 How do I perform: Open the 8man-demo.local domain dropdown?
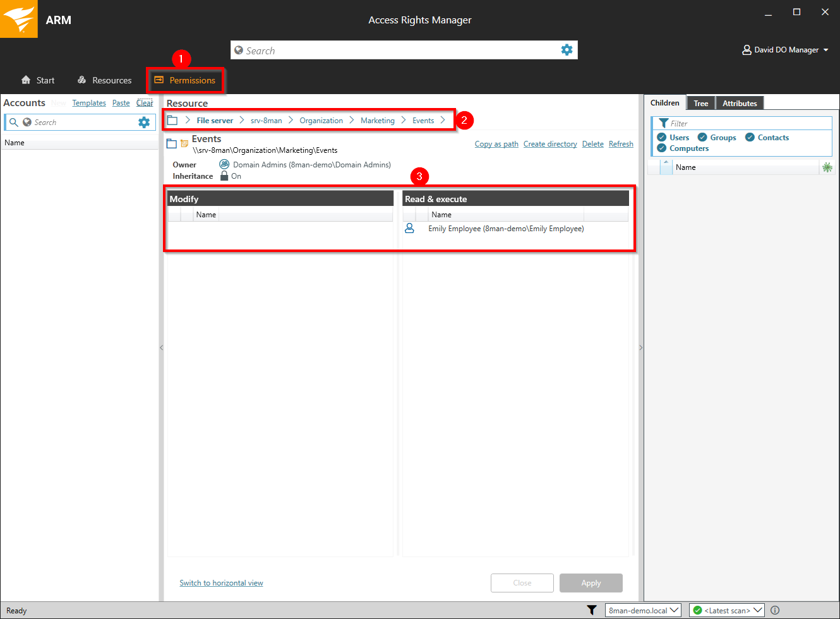point(643,610)
